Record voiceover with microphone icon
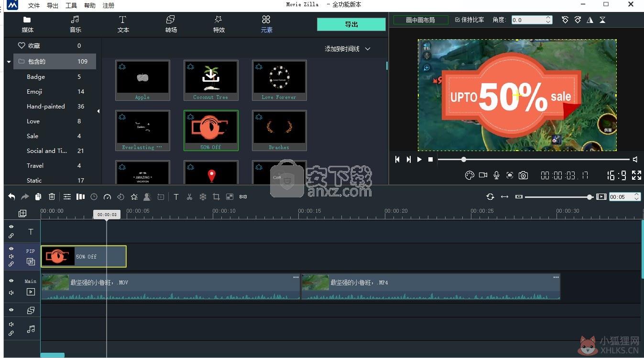The height and width of the screenshot is (358, 644). coord(496,175)
